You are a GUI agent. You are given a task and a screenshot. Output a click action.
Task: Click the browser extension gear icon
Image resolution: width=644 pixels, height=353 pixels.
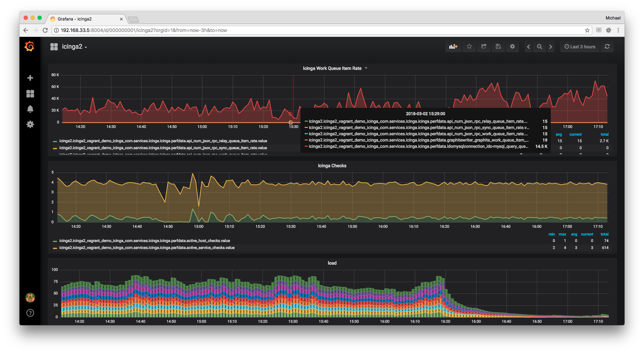(x=609, y=30)
